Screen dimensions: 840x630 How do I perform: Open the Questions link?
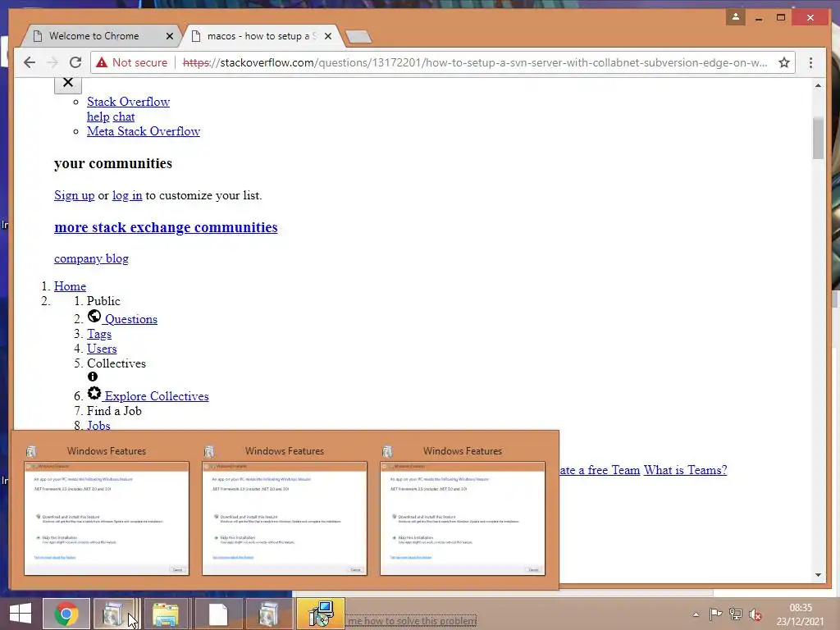point(131,319)
